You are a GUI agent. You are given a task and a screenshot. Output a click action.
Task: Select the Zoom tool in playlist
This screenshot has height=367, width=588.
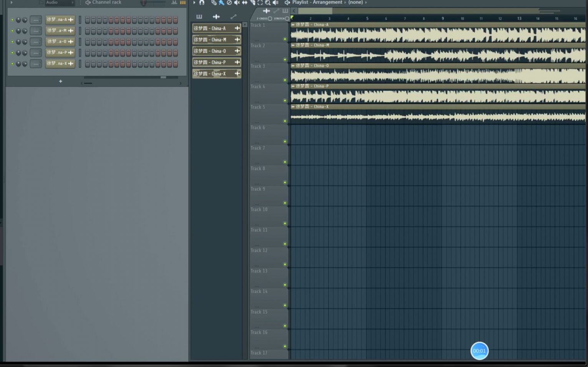[267, 2]
